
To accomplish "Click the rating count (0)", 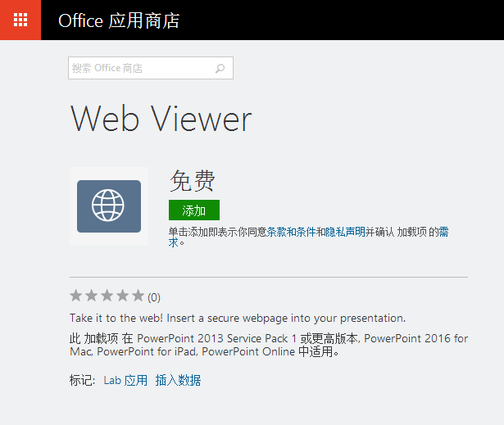I will 154,297.
